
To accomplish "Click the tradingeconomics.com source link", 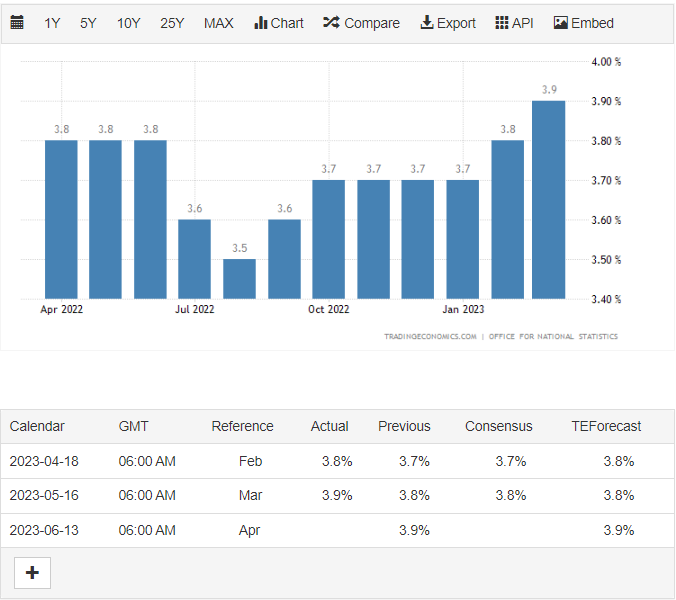I will point(430,337).
